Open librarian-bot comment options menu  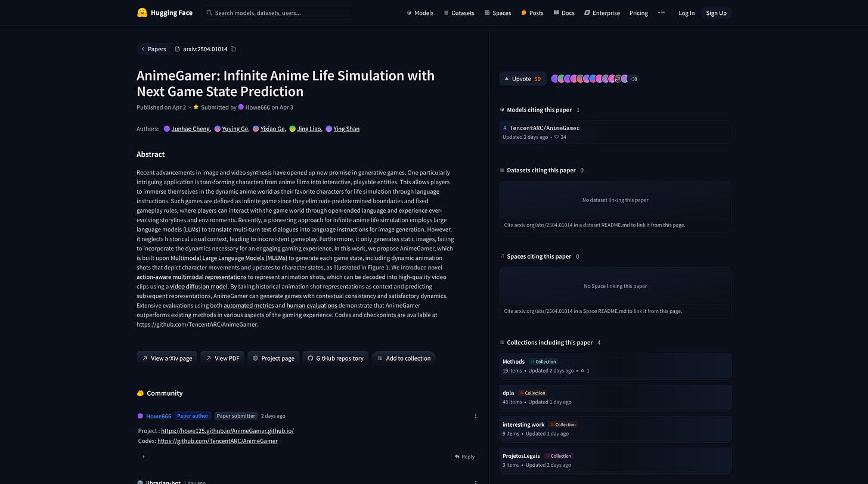tap(476, 482)
